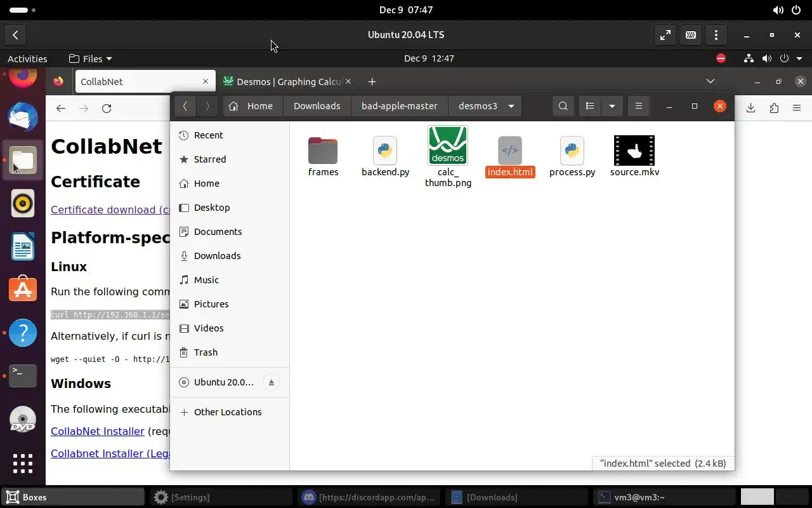Launch LibreOffice Writer from dock
Screen dimensions: 812x508
pyautogui.click(x=23, y=247)
